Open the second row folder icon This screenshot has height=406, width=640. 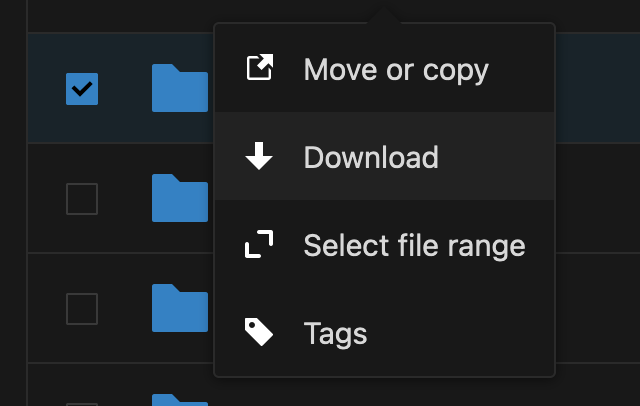(180, 198)
